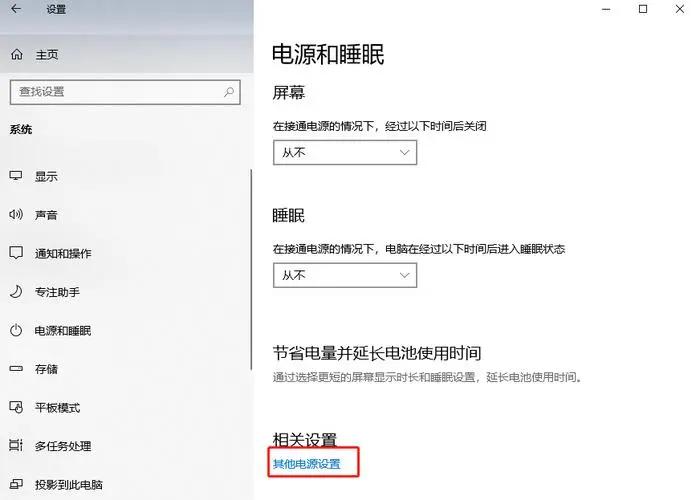The height and width of the screenshot is (500, 692).
Task: Select the Sound speaker icon
Action: pos(16,215)
